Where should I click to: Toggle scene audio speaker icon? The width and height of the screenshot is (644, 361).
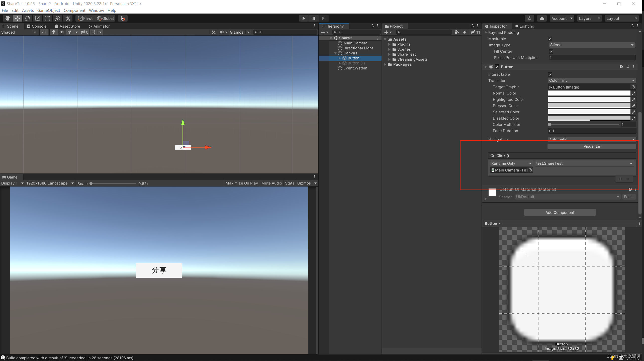61,32
